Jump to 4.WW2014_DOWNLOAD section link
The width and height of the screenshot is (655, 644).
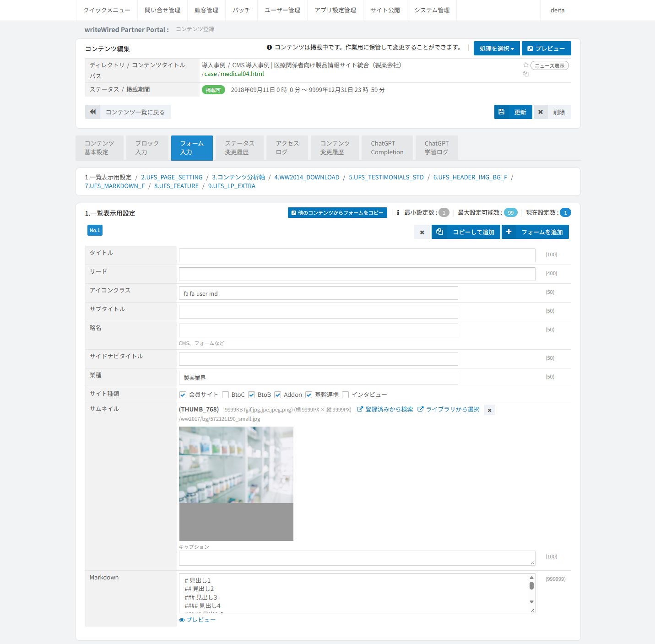click(307, 177)
